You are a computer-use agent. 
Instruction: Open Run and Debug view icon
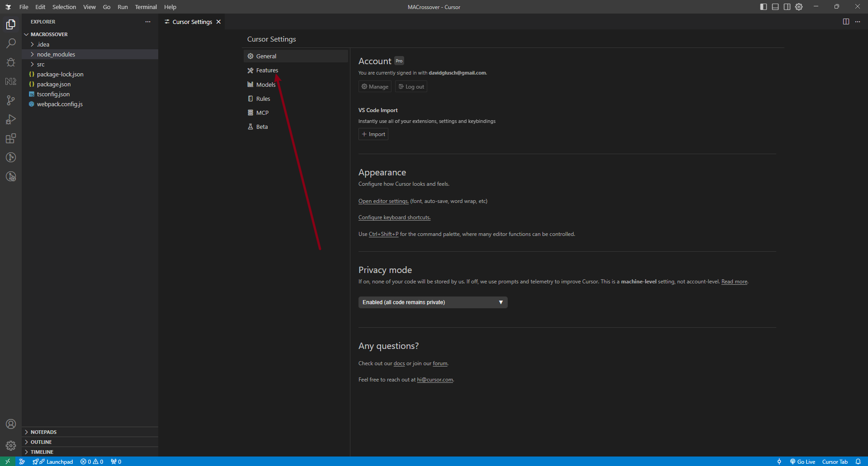coord(11,119)
